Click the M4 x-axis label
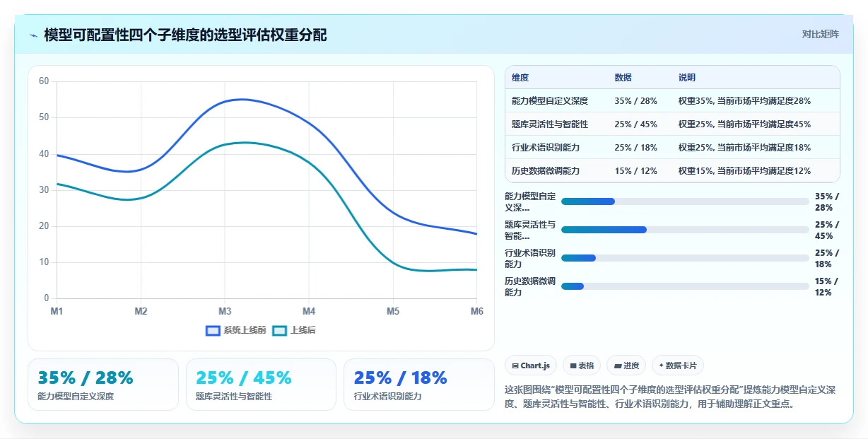 coord(309,311)
